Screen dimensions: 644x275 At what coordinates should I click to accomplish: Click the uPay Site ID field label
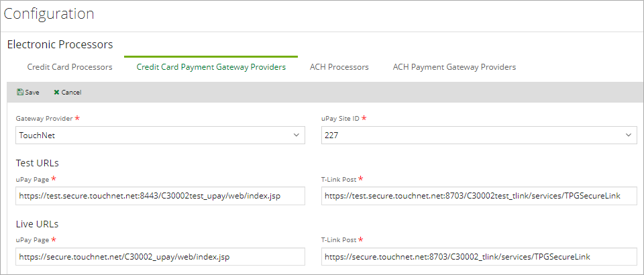pos(341,118)
